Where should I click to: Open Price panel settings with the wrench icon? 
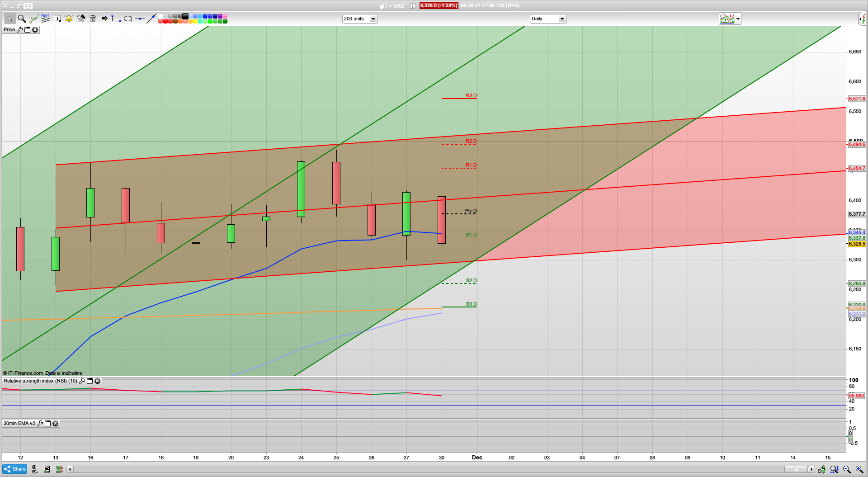20,29
